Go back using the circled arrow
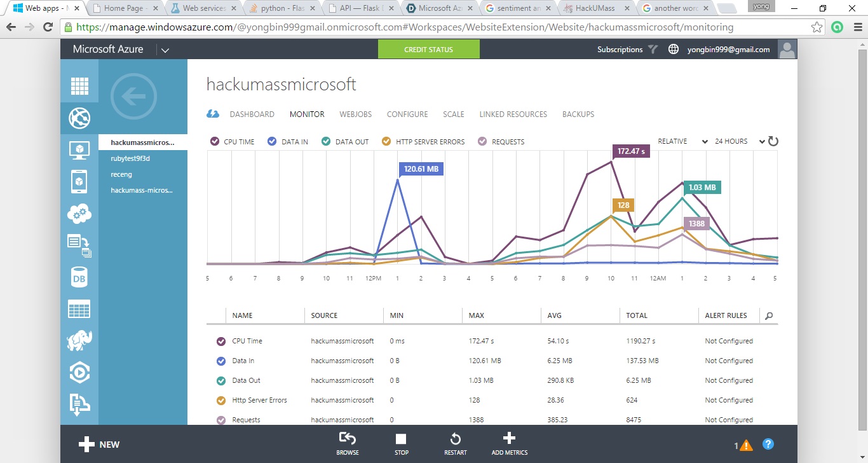The width and height of the screenshot is (868, 463). point(133,97)
